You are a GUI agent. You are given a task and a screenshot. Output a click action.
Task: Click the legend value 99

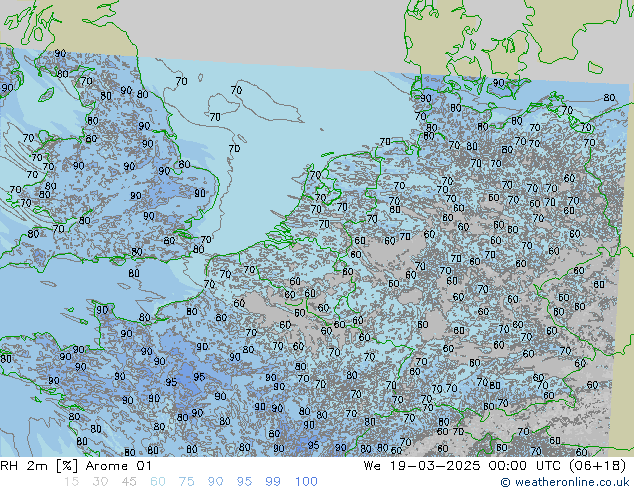click(x=273, y=482)
